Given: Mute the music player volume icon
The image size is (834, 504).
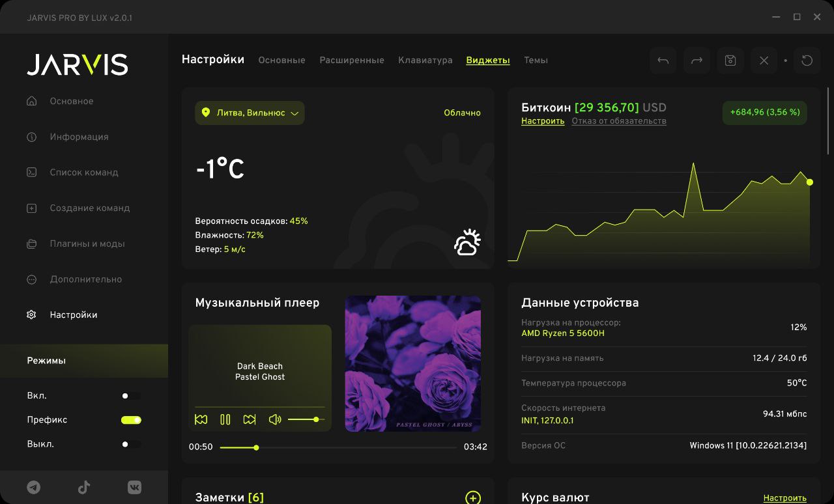Looking at the screenshot, I should 275,419.
